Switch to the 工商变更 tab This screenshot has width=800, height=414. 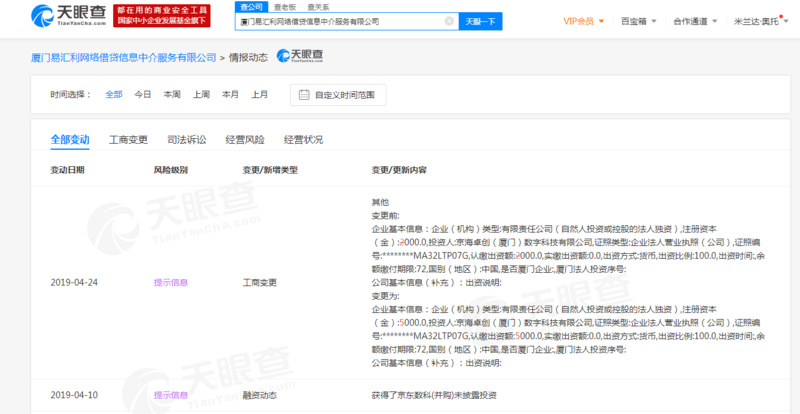(129, 140)
